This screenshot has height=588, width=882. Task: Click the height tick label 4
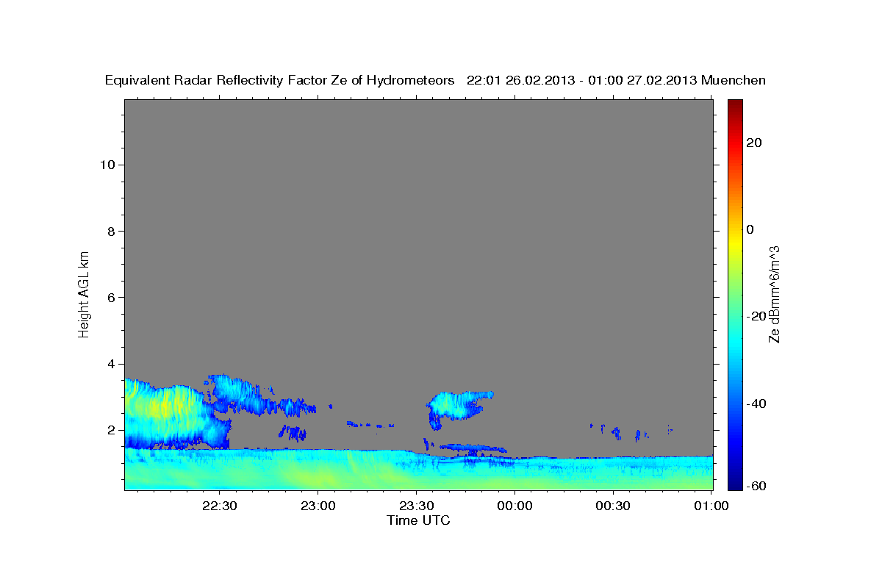click(111, 364)
